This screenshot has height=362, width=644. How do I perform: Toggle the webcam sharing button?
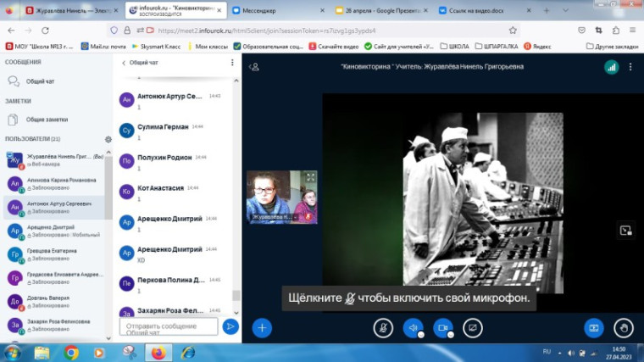(442, 328)
